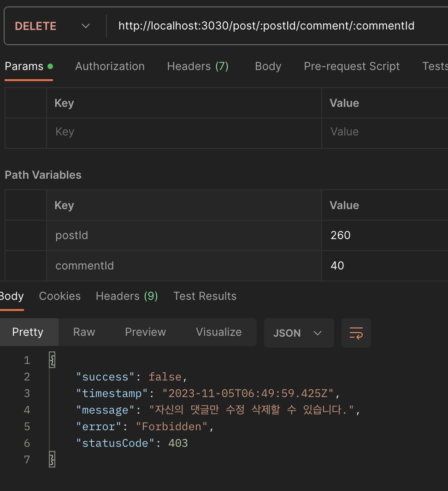This screenshot has width=448, height=491.
Task: Switch response view to Pretty
Action: point(28,332)
